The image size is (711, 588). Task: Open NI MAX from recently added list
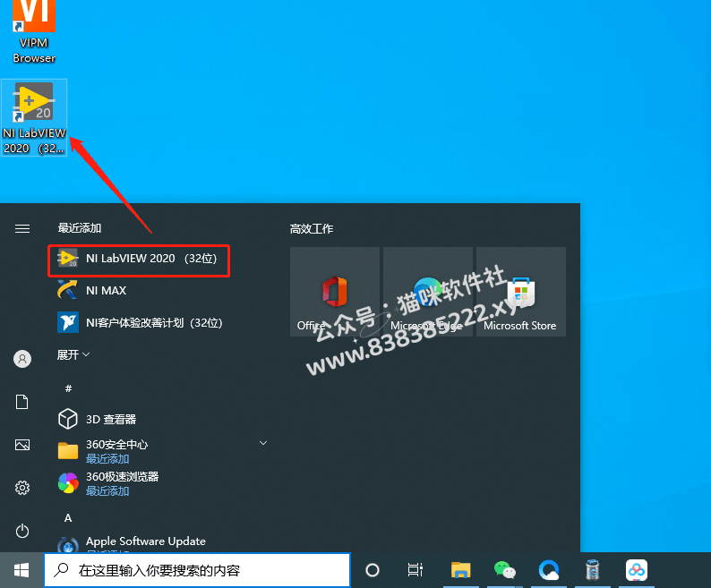click(106, 291)
